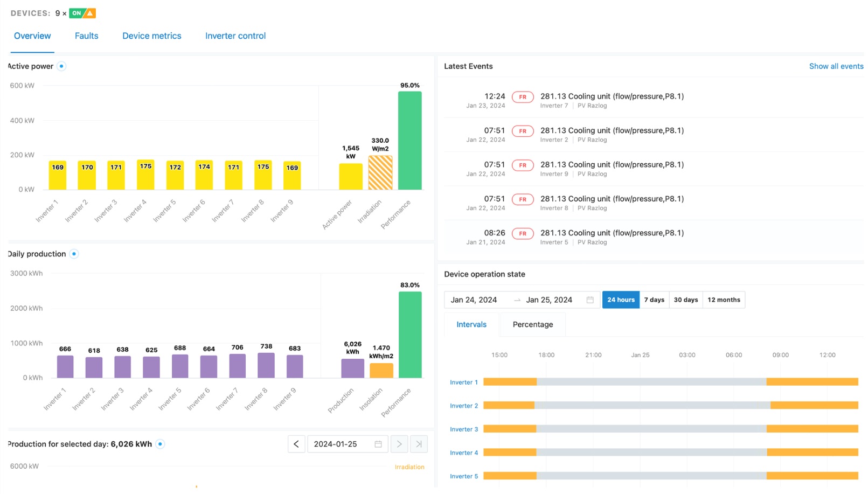Click the 2024-01-25 production date input
Image resolution: width=868 pixels, height=494 pixels.
tap(347, 444)
